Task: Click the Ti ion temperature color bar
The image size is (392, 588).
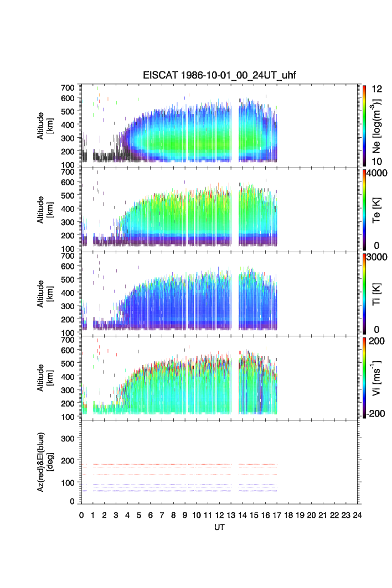Action: (364, 293)
